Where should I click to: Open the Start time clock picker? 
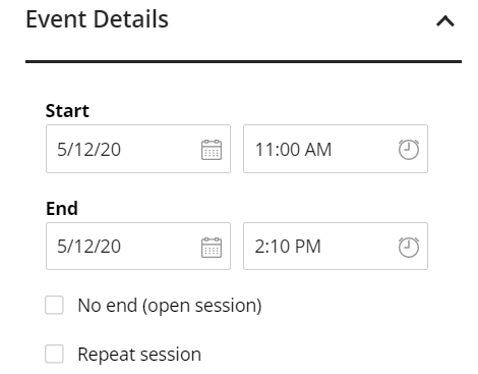coord(409,150)
